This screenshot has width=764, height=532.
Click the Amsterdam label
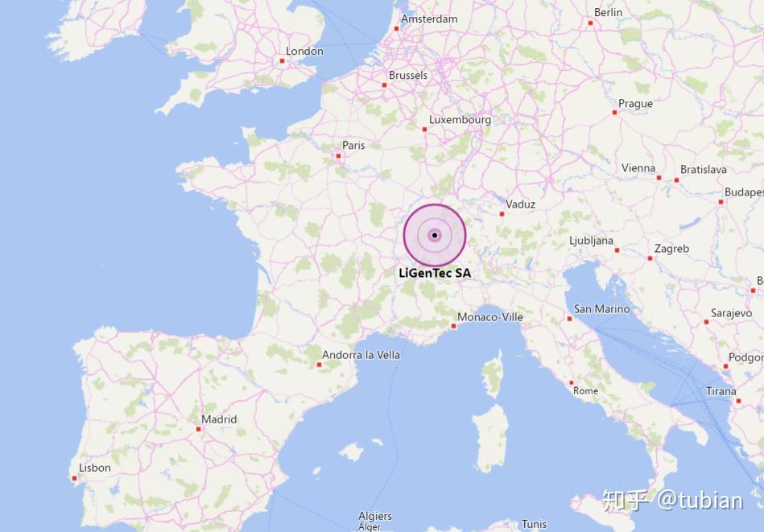[429, 19]
